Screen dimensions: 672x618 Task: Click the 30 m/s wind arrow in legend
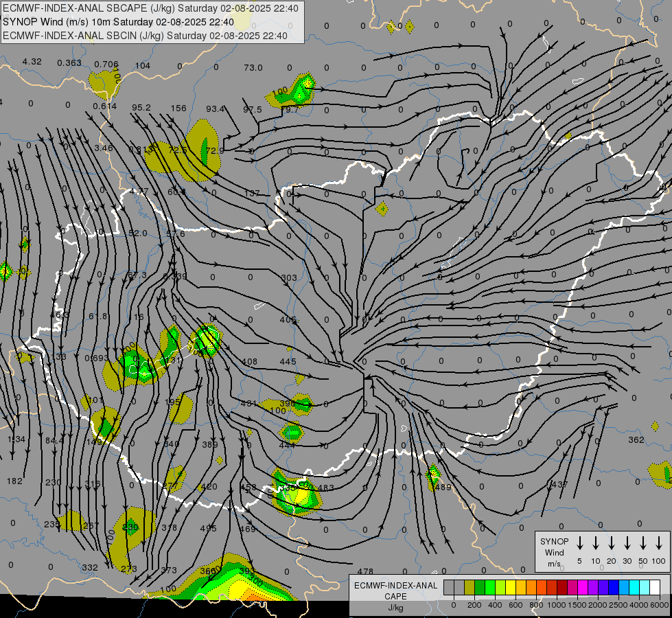coord(627,543)
